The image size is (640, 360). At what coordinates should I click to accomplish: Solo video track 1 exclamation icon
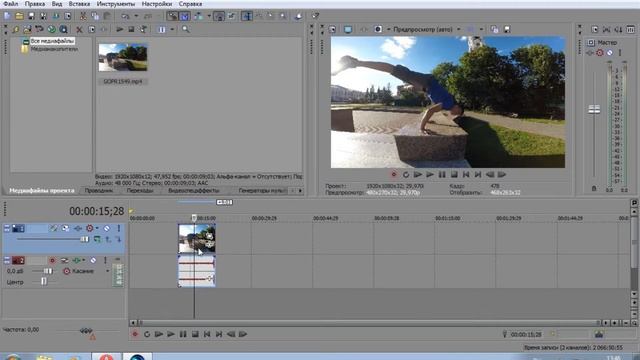(x=119, y=228)
